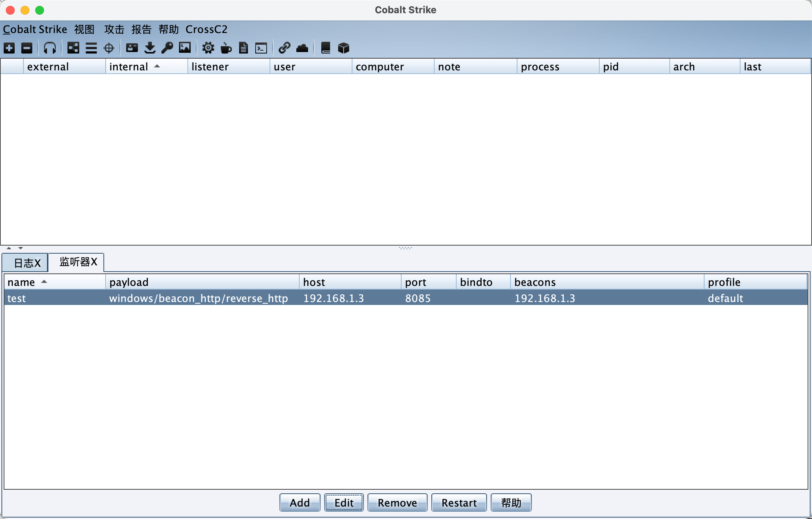The width and height of the screenshot is (812, 519).
Task: Sort sessions by external column
Action: pyautogui.click(x=65, y=67)
